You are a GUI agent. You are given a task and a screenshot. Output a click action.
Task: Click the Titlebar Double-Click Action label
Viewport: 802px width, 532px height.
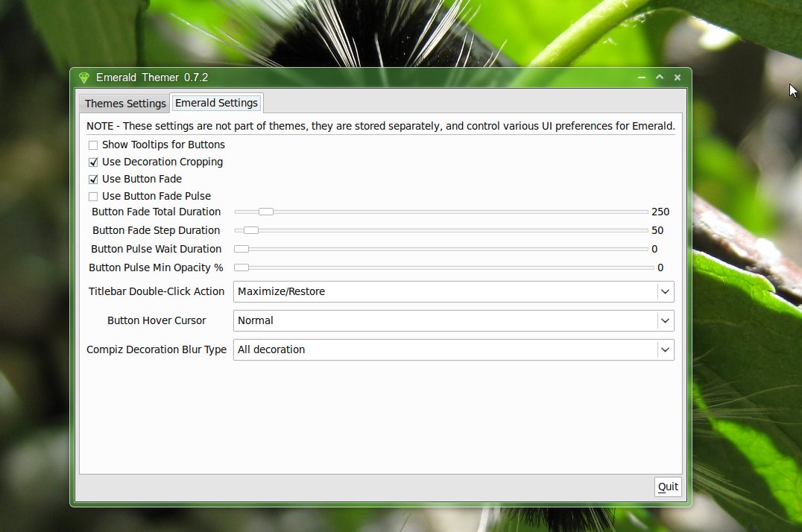[157, 291]
